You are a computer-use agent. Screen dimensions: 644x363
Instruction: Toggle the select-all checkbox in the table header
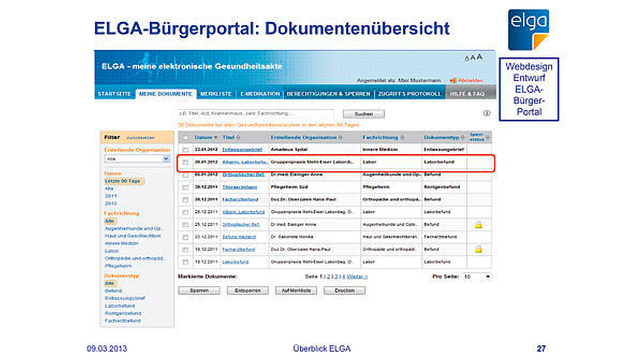tap(185, 137)
